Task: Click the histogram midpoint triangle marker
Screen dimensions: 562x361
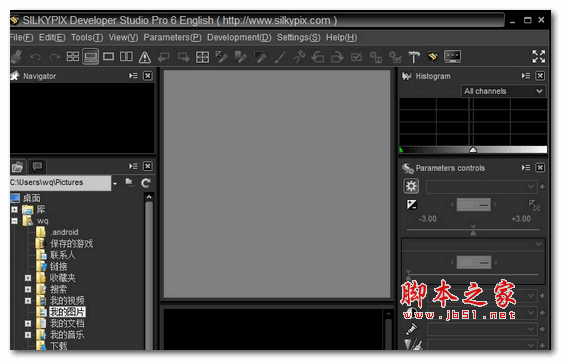Action: click(473, 150)
